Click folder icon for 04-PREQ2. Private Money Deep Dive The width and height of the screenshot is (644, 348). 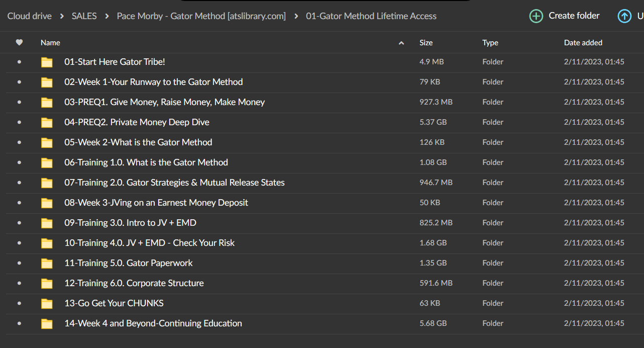tap(47, 122)
